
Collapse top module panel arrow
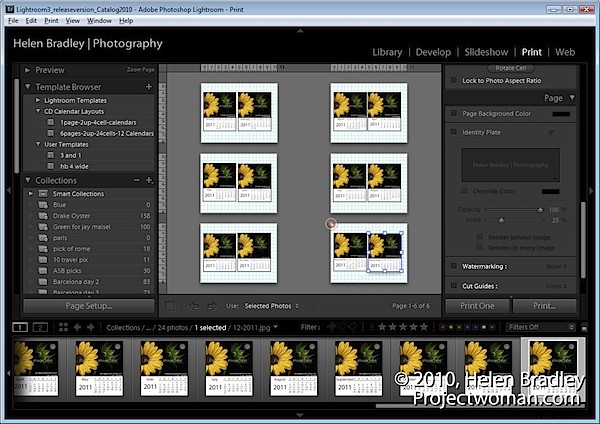pos(300,30)
